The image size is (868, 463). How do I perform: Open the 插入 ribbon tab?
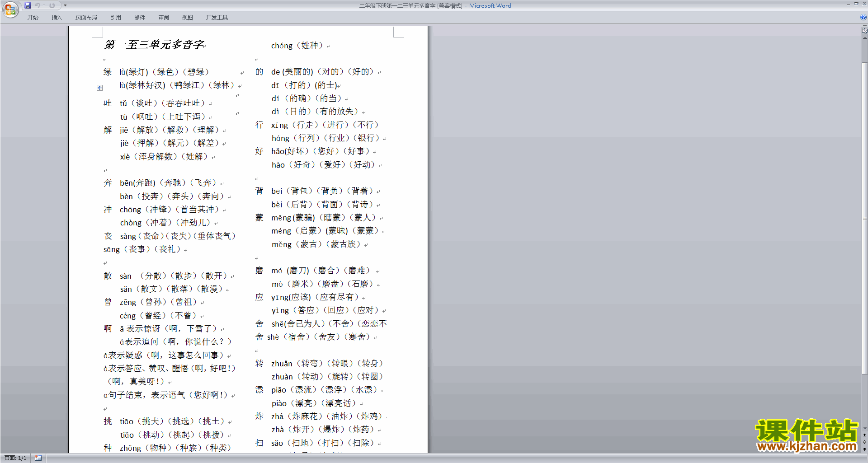pyautogui.click(x=57, y=18)
